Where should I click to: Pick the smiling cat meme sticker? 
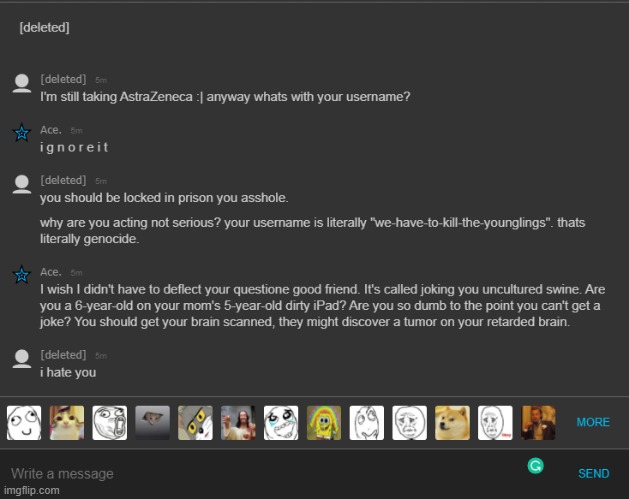tap(67, 423)
